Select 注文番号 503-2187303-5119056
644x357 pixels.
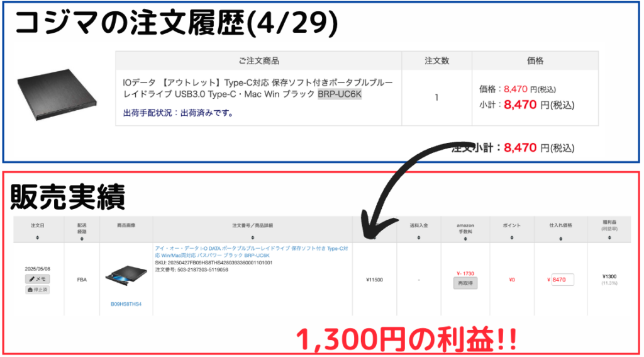point(191,270)
